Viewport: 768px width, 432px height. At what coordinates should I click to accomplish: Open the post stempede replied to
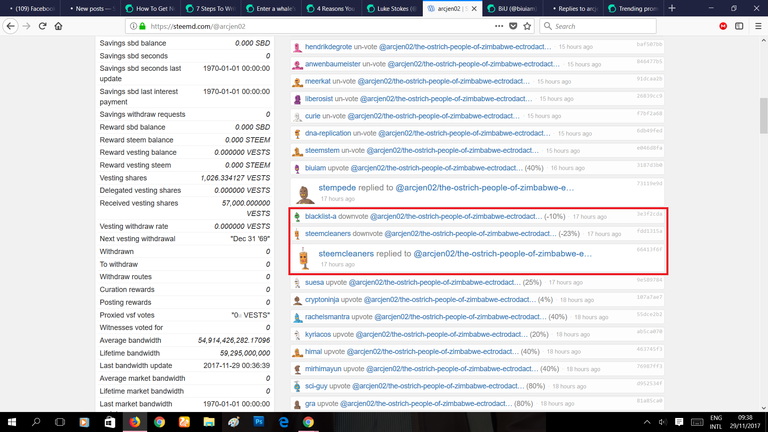484,188
